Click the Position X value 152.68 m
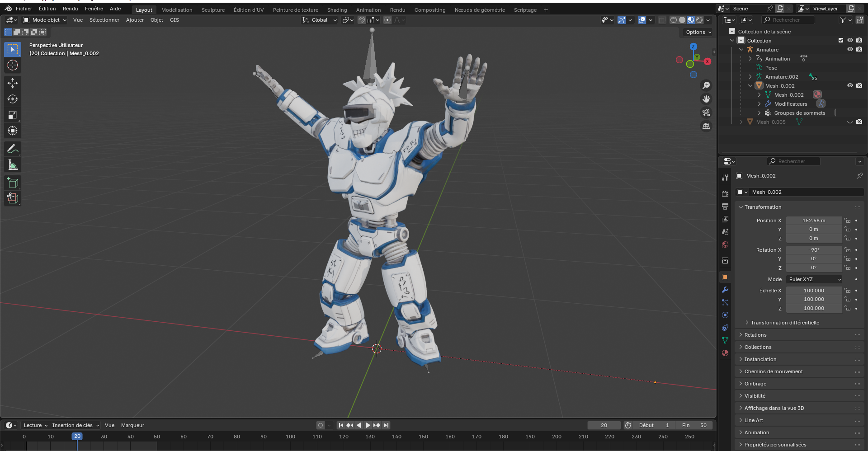 [x=814, y=221]
